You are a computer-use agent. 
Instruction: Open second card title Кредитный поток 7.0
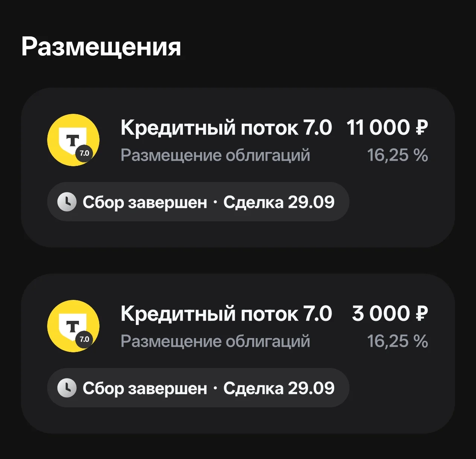226,314
